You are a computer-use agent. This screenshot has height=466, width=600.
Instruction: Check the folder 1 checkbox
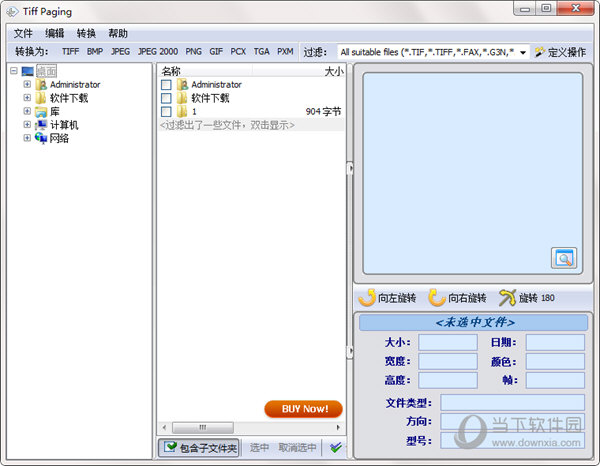click(x=166, y=112)
